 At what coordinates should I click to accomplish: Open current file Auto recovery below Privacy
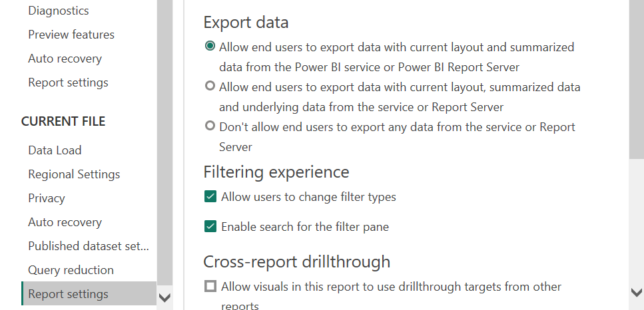[x=65, y=222]
